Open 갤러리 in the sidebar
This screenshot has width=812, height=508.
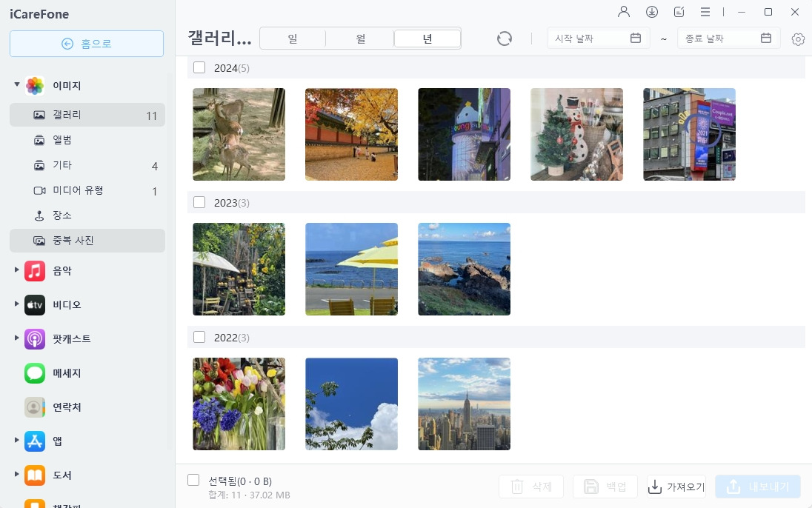87,115
